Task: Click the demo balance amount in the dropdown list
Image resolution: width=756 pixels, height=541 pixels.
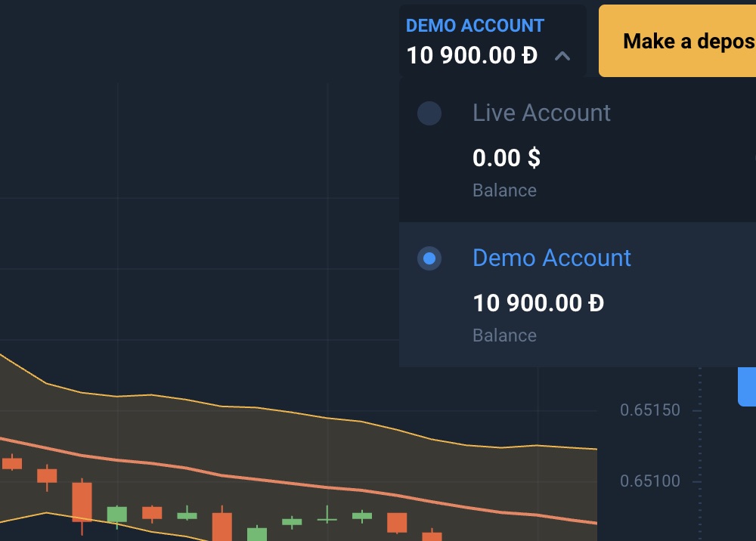Action: coord(538,303)
